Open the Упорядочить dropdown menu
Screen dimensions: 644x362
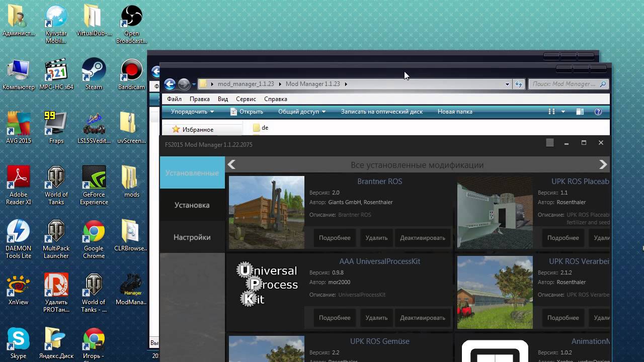click(x=192, y=112)
